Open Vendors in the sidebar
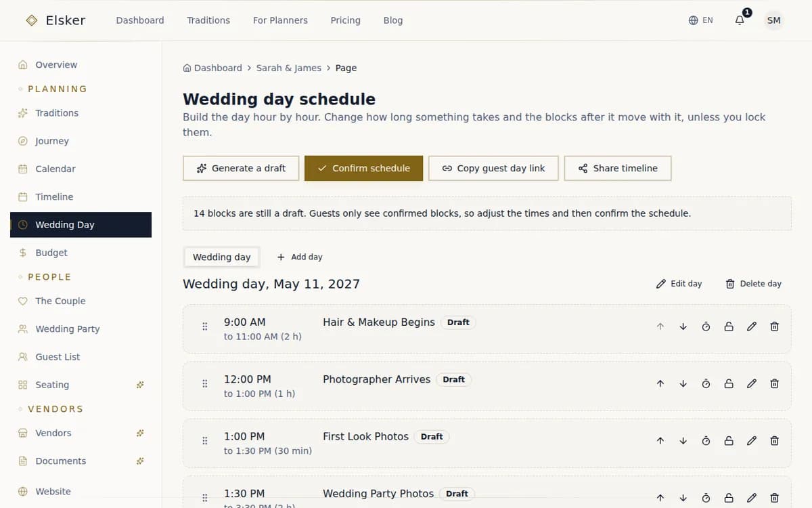The image size is (812, 508). pyautogui.click(x=81, y=433)
